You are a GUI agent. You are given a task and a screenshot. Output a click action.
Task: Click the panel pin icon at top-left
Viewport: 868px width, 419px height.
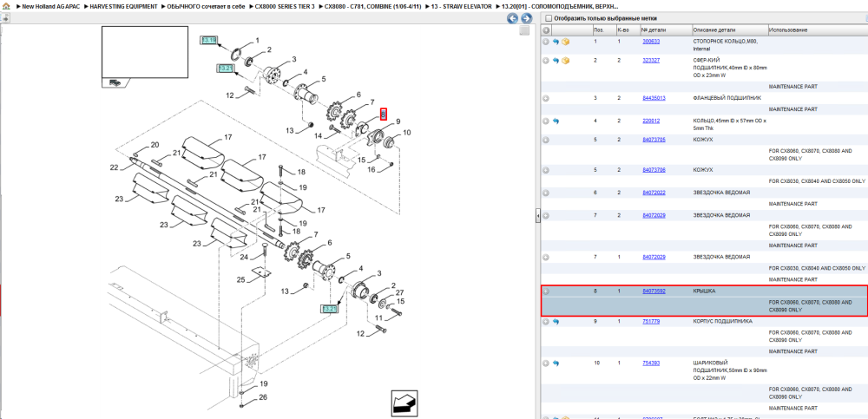(x=5, y=18)
